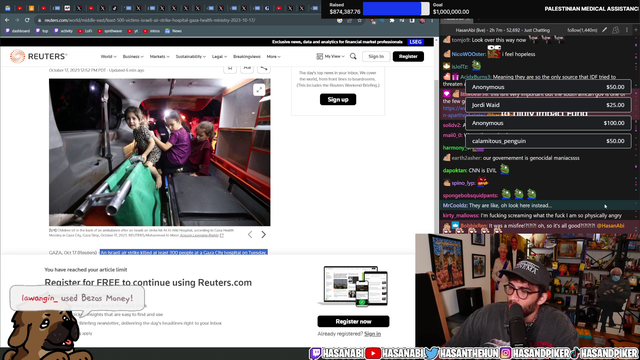Click the Register now button
The width and height of the screenshot is (640, 360).
click(353, 321)
